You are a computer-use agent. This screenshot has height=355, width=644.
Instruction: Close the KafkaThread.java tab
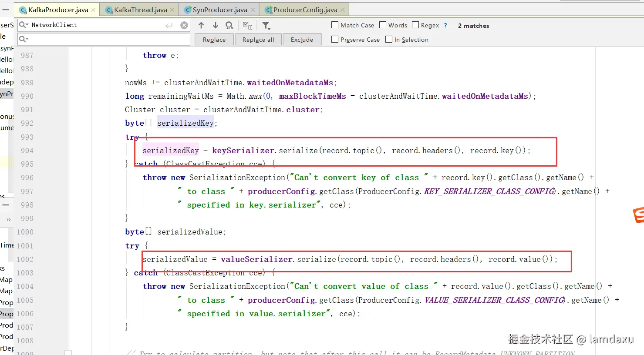(x=172, y=10)
